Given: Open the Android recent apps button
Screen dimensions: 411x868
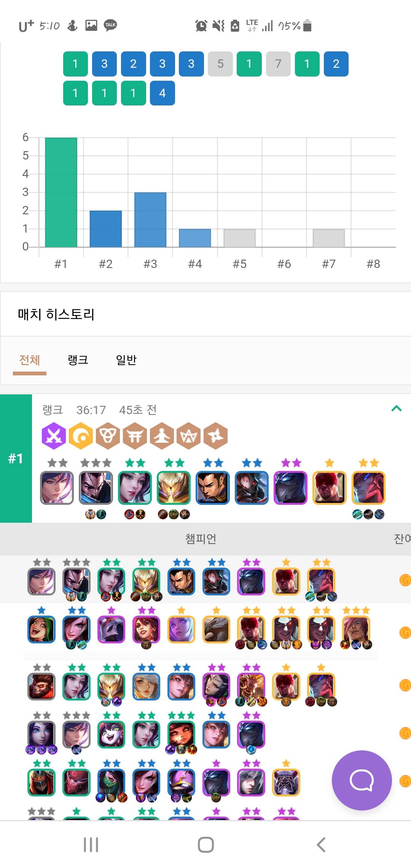Looking at the screenshot, I should coord(91,845).
